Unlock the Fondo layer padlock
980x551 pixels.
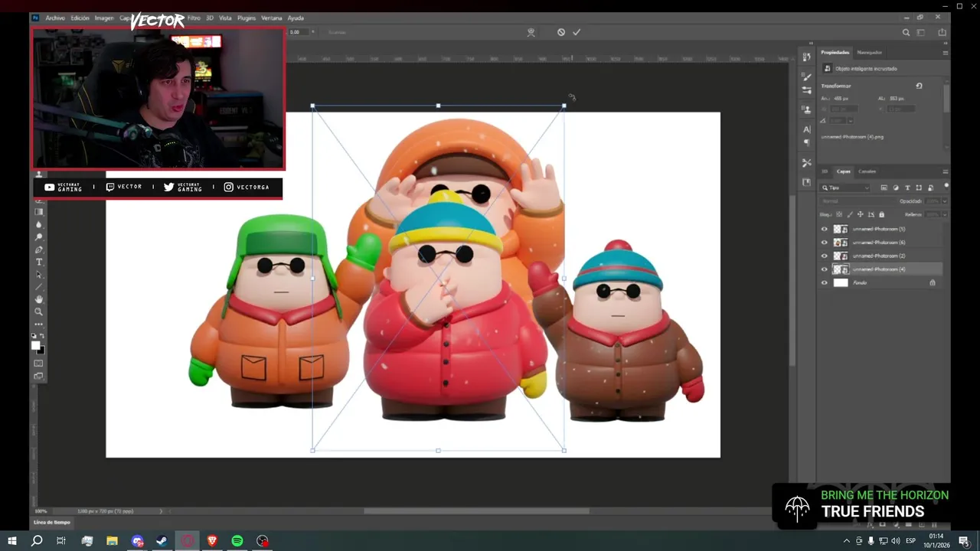(932, 282)
